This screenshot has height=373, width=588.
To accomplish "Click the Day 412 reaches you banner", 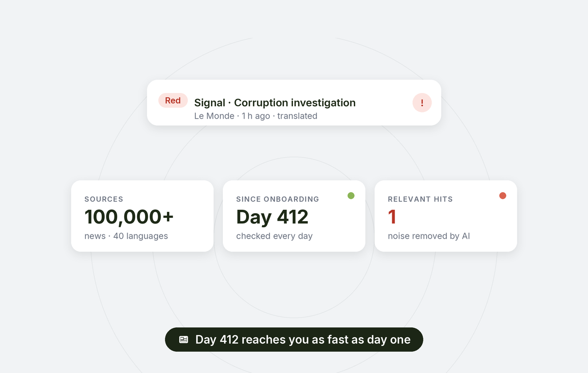I will click(x=294, y=340).
